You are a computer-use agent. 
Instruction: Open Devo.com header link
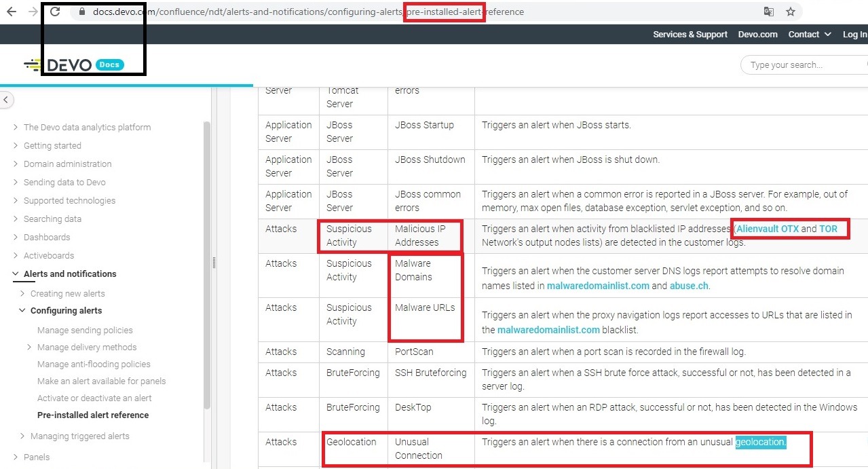[x=758, y=35]
